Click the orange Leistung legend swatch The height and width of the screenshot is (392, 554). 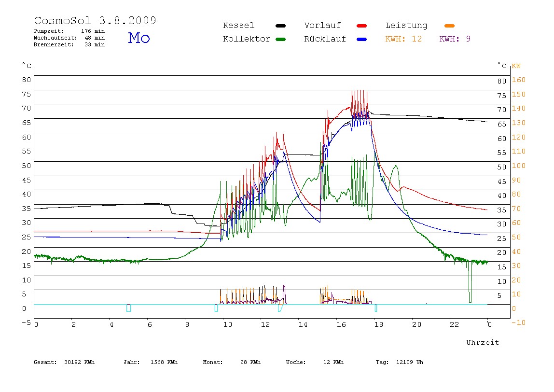pos(449,26)
